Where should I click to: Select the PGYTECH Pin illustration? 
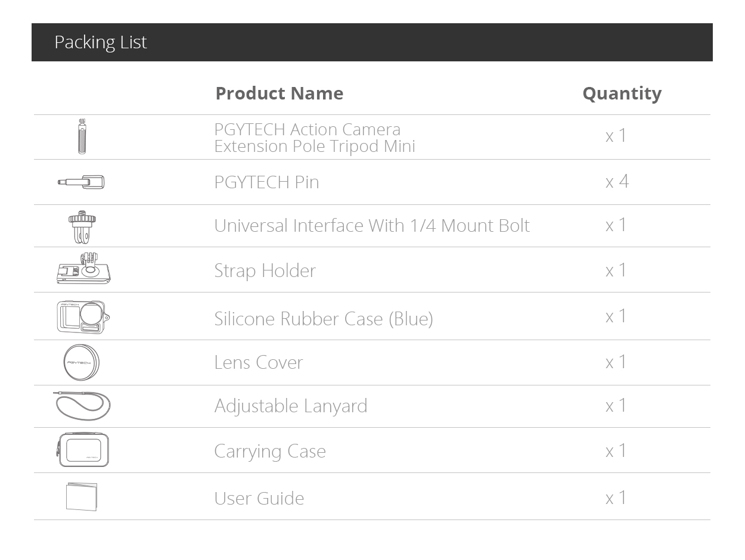[81, 182]
